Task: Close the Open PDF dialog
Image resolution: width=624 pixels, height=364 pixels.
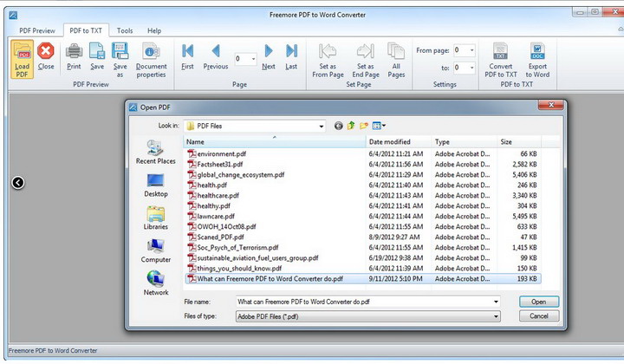Action: pos(551,105)
